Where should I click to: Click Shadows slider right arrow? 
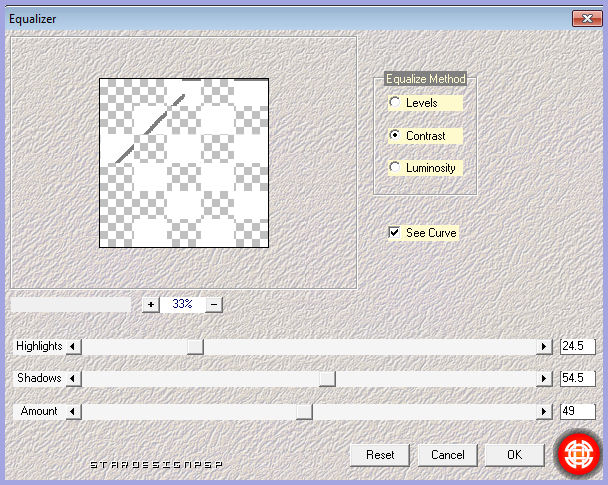(544, 378)
